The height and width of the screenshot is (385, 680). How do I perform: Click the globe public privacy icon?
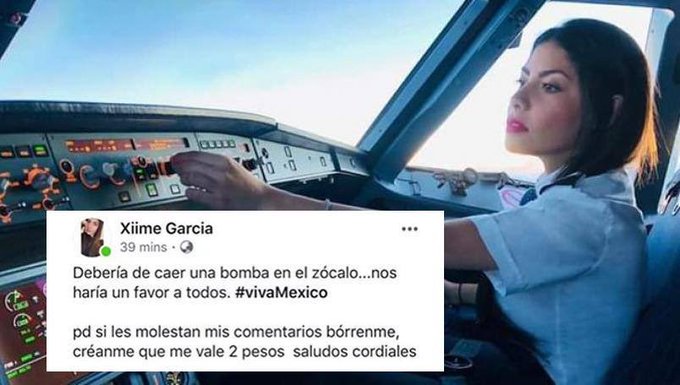coord(186,247)
